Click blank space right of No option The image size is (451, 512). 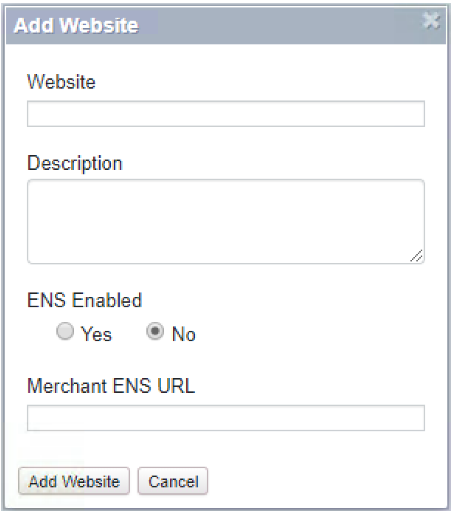point(310,333)
